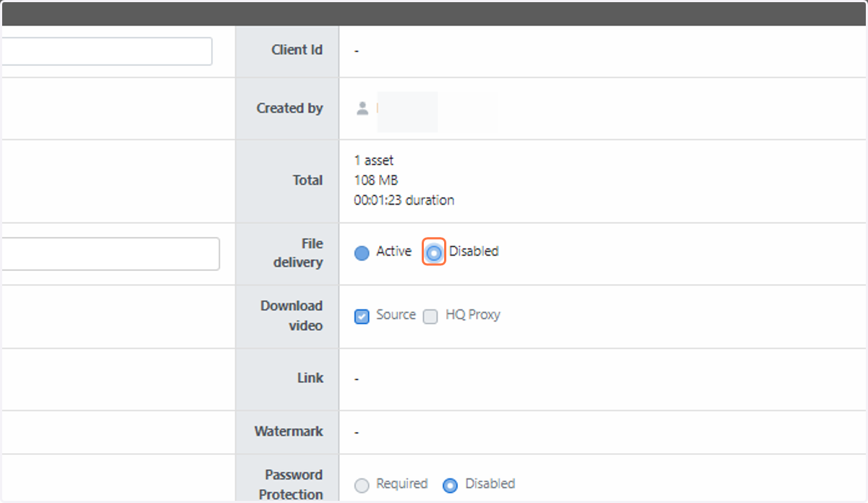868x503 pixels.
Task: Click the '108 MB' size text
Action: point(376,180)
